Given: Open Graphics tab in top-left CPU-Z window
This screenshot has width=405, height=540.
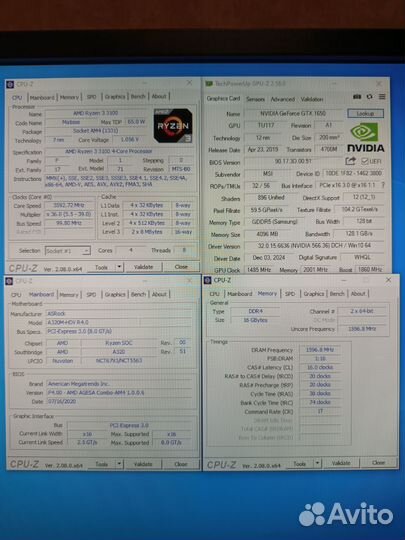Looking at the screenshot, I should [x=115, y=97].
